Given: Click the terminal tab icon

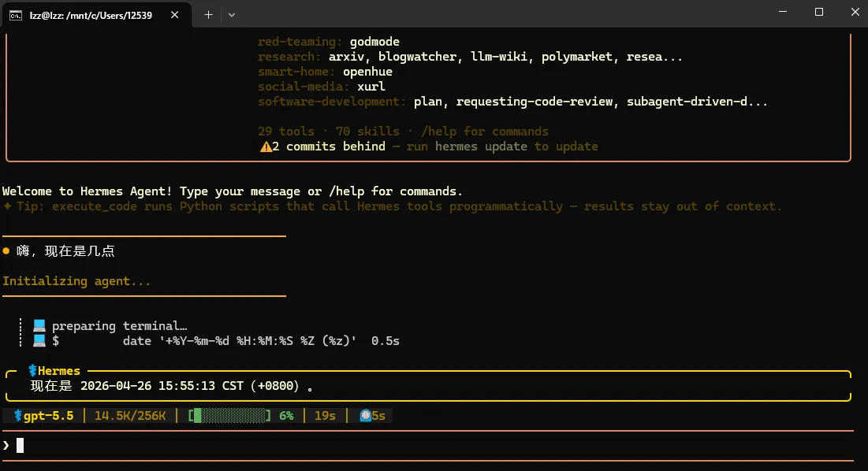Looking at the screenshot, I should click(16, 15).
